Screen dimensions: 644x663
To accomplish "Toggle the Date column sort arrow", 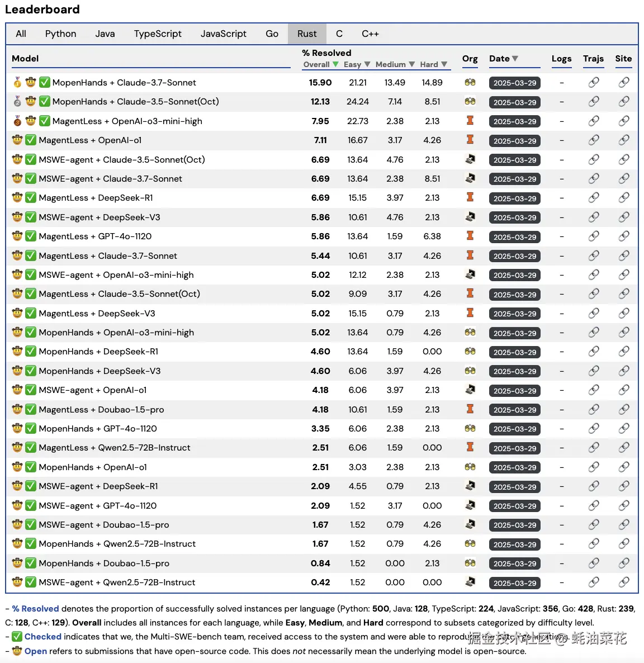I will 515,58.
